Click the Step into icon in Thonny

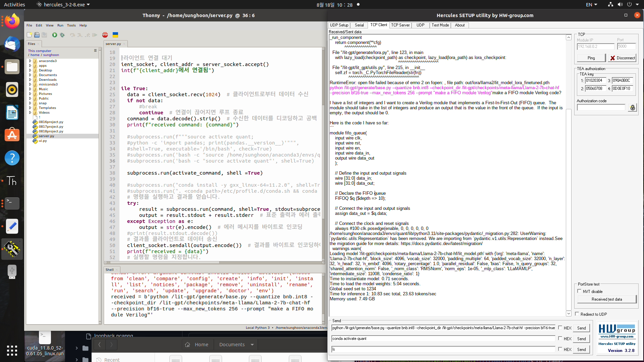click(x=80, y=35)
